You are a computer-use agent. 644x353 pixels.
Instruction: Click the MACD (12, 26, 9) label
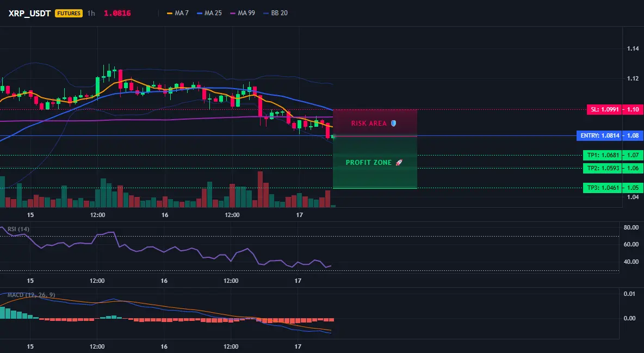[31, 295]
